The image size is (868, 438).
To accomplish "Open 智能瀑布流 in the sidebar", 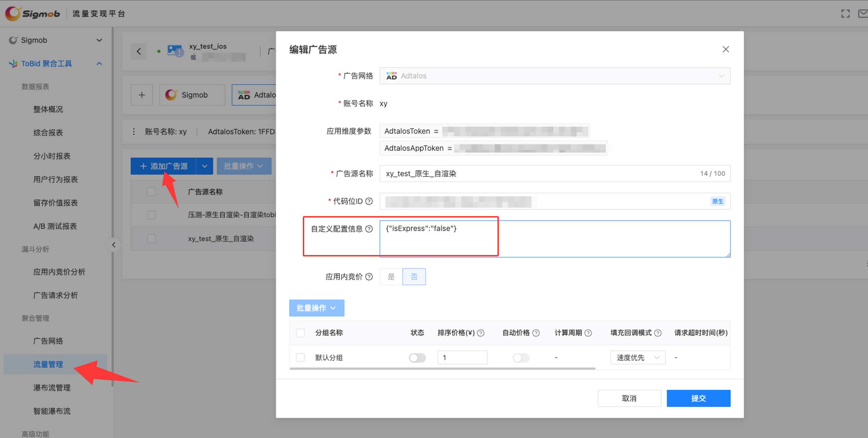I will 52,411.
